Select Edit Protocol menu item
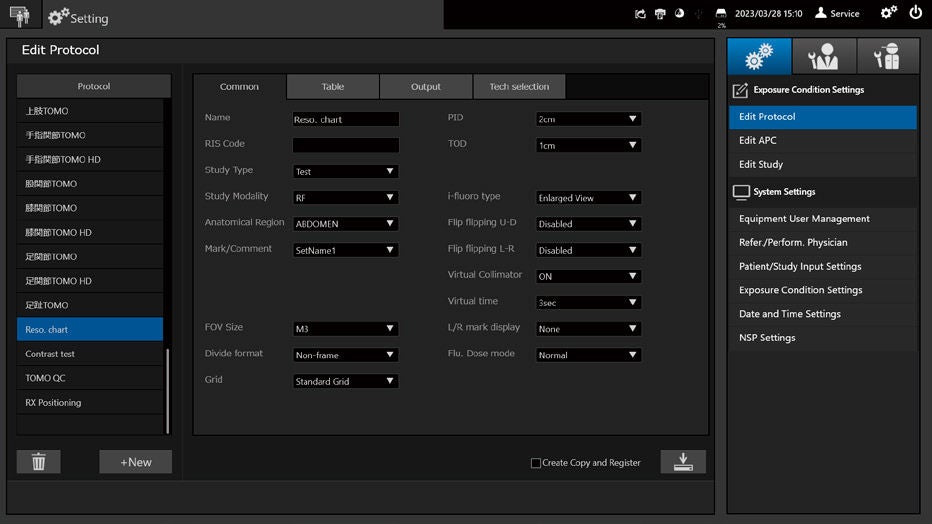Screen dimensions: 932x524 pos(823,117)
